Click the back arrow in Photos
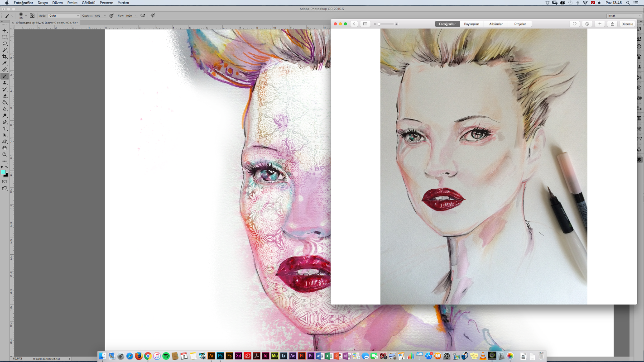 coord(354,24)
